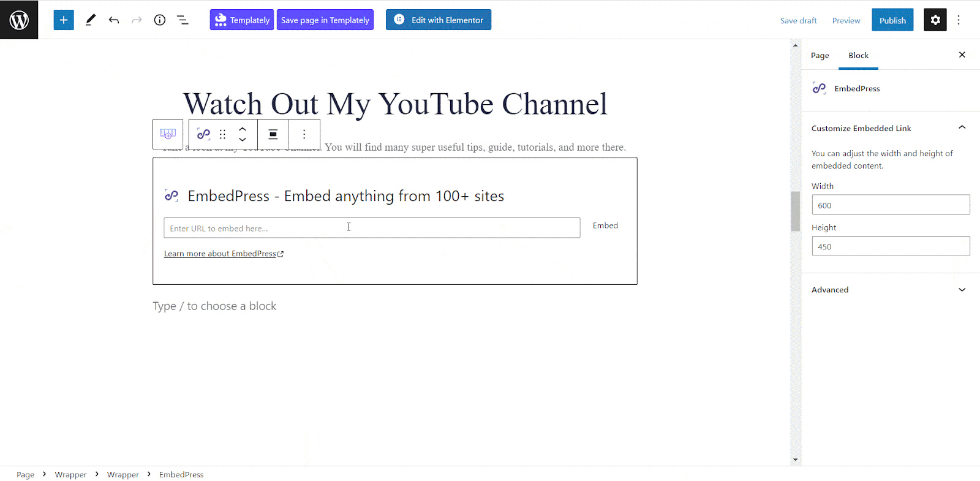Click the WordPress logo icon
Image resolution: width=980 pixels, height=481 pixels.
(19, 20)
